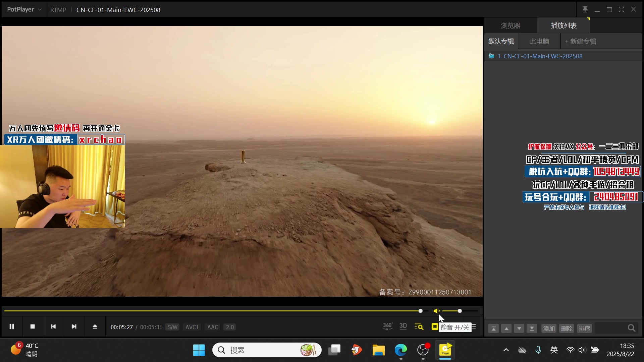This screenshot has width=644, height=362.
Task: Click the PotPlayer taskbar icon
Action: 445,350
